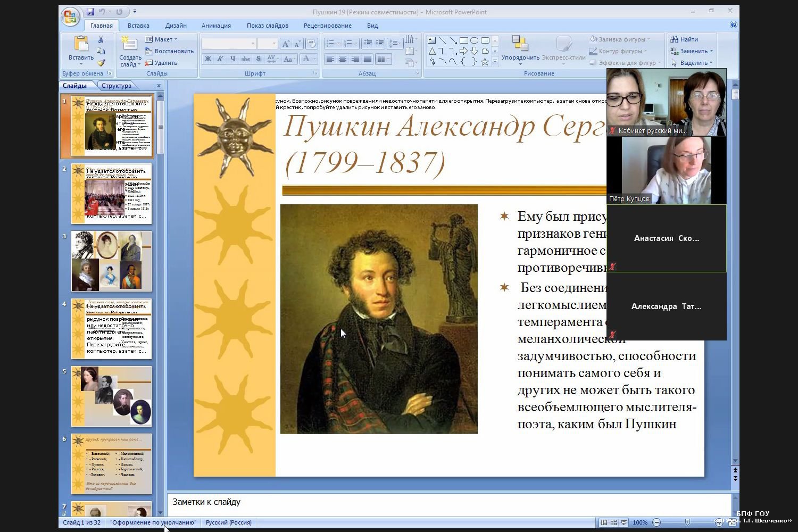
Task: Center text in Абзац group
Action: coord(342,59)
